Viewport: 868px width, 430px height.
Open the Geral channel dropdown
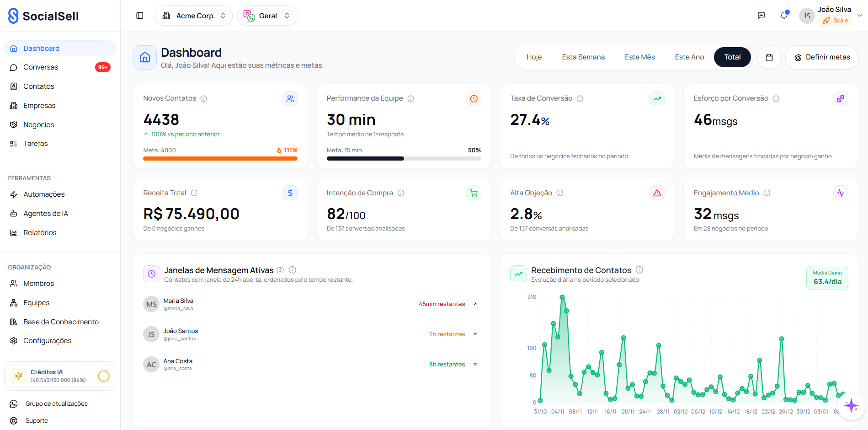point(267,16)
